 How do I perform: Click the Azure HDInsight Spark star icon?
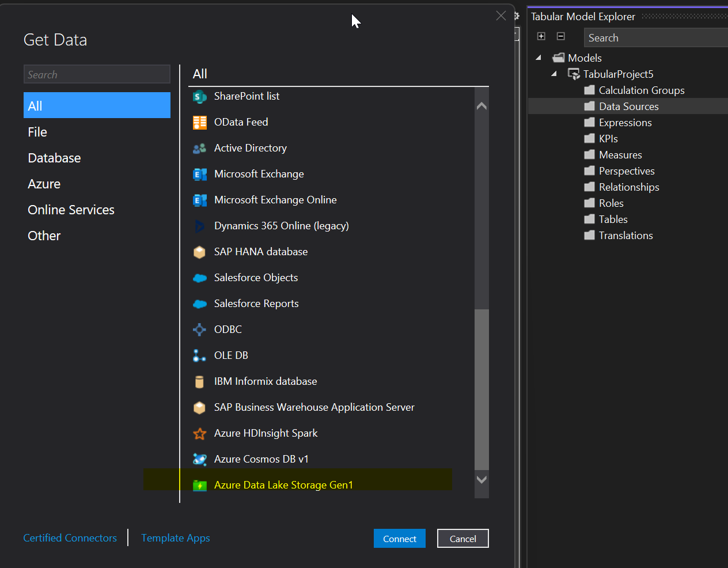point(199,433)
